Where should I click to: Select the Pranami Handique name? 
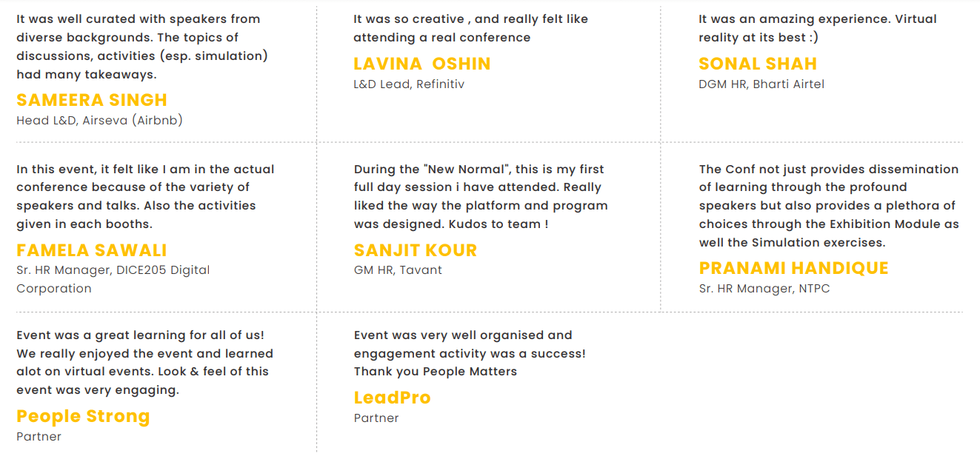coord(793,268)
